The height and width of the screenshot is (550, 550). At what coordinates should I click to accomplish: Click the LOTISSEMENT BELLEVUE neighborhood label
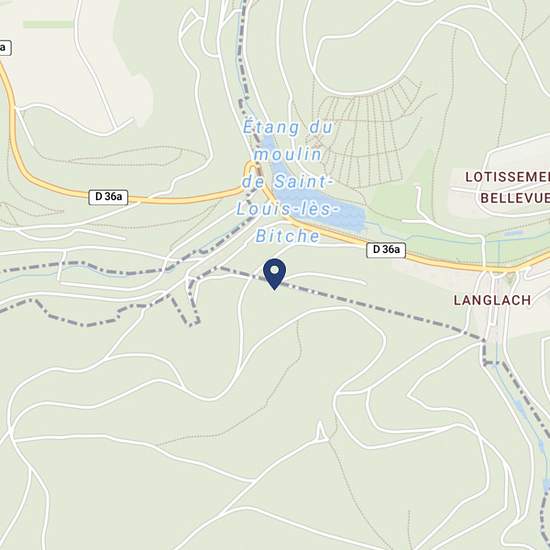(508, 187)
